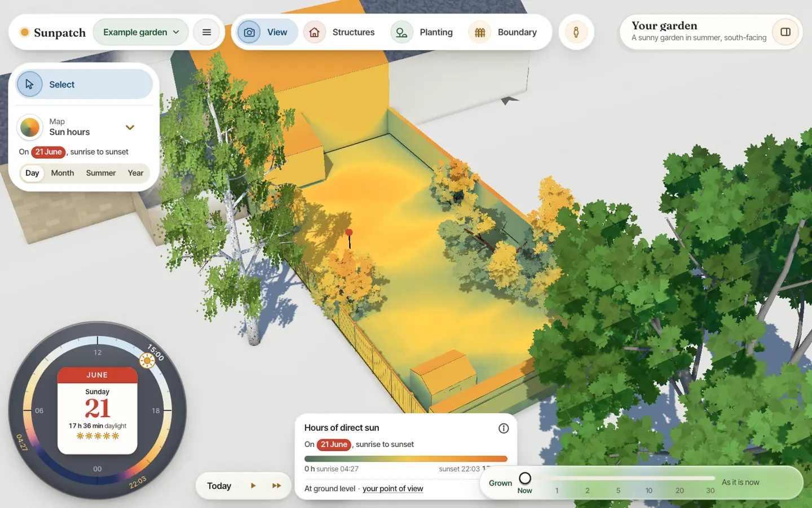
Task: Open Hours of direct sun info
Action: click(504, 428)
